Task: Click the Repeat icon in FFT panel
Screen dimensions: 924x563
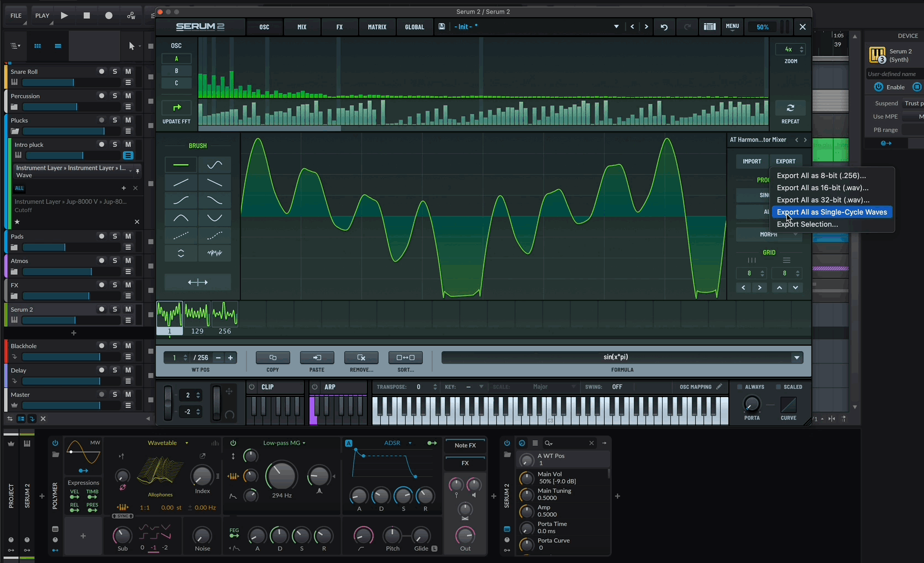Action: [790, 108]
